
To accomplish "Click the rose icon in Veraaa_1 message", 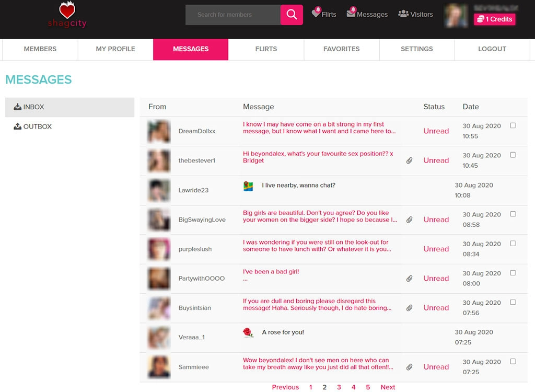I will click(x=248, y=333).
